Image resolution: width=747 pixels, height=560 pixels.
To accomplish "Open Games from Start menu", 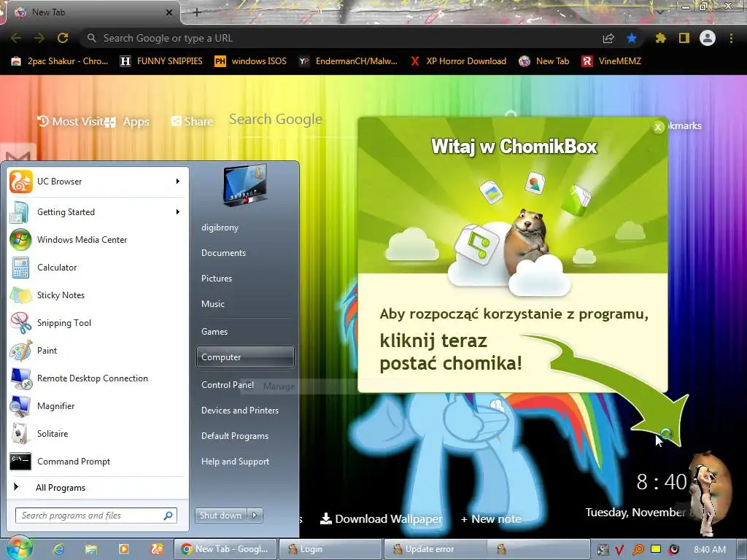I will click(214, 332).
